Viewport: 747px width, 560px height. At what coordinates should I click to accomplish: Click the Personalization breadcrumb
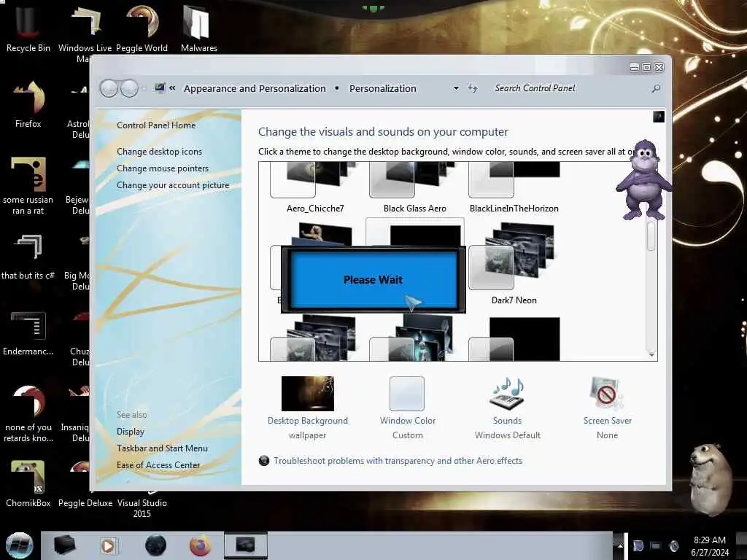click(x=382, y=88)
